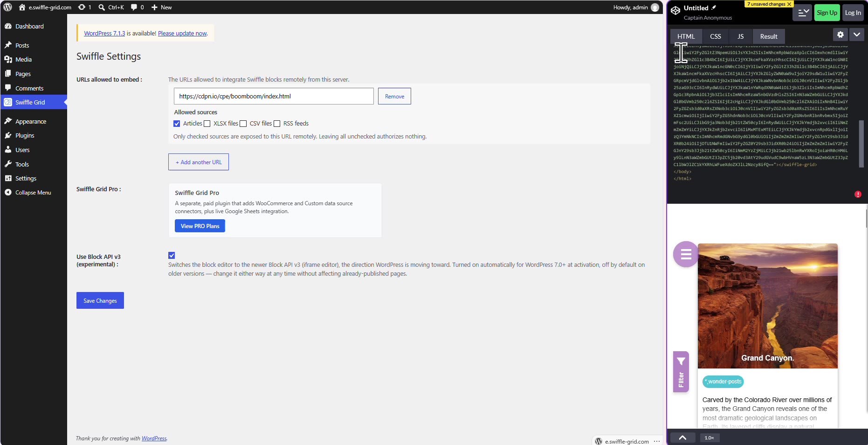Edit pen title with pencil icon
This screenshot has height=445, width=868.
[713, 7]
